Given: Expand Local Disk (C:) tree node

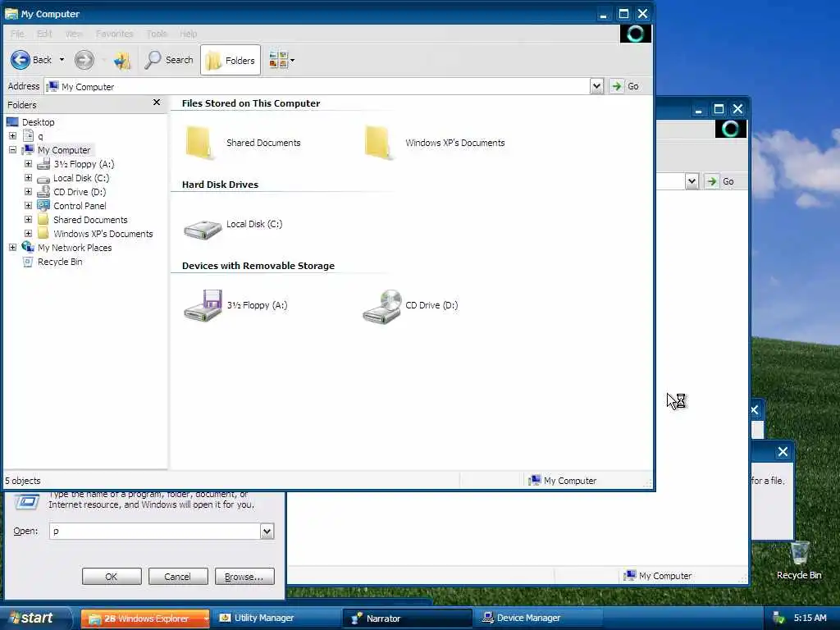Looking at the screenshot, I should click(29, 178).
